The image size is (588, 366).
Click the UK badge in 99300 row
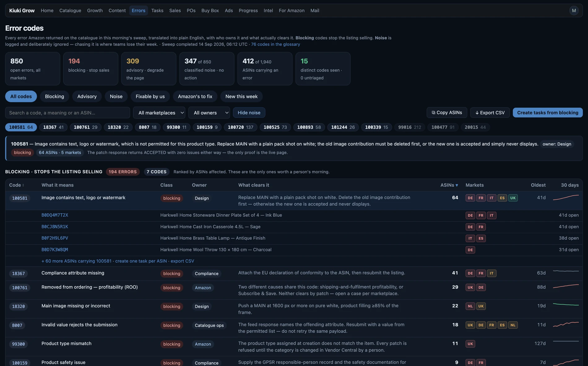click(x=470, y=344)
